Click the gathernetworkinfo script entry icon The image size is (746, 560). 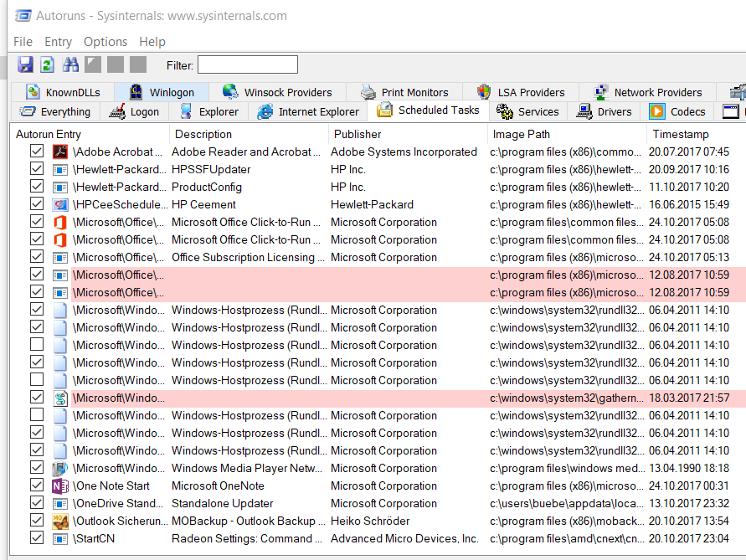(x=60, y=398)
